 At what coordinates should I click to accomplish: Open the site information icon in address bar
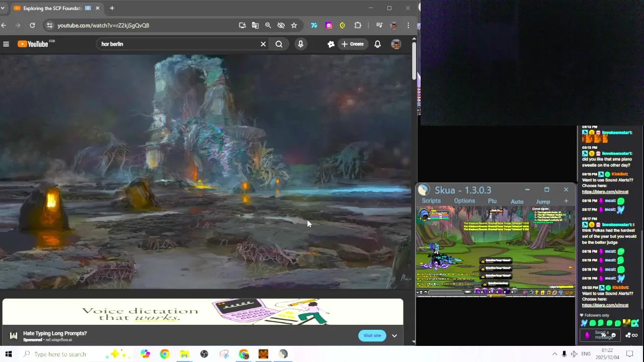[49, 25]
